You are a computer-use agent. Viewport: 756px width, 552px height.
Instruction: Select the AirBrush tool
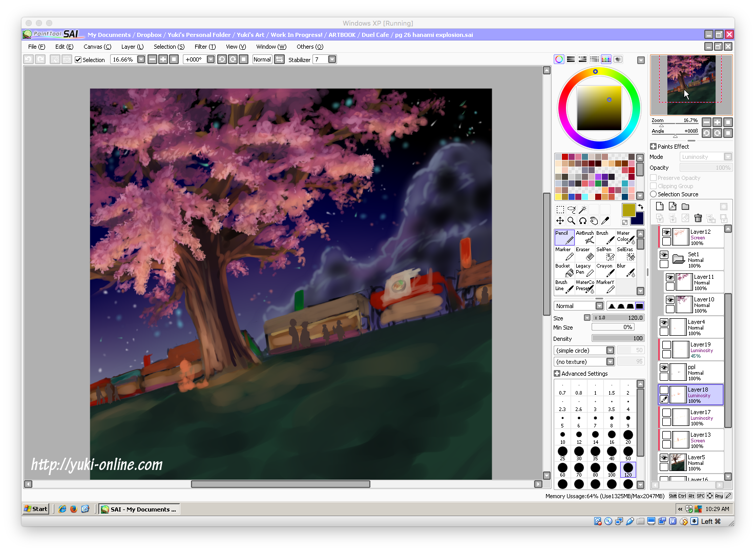(x=585, y=237)
